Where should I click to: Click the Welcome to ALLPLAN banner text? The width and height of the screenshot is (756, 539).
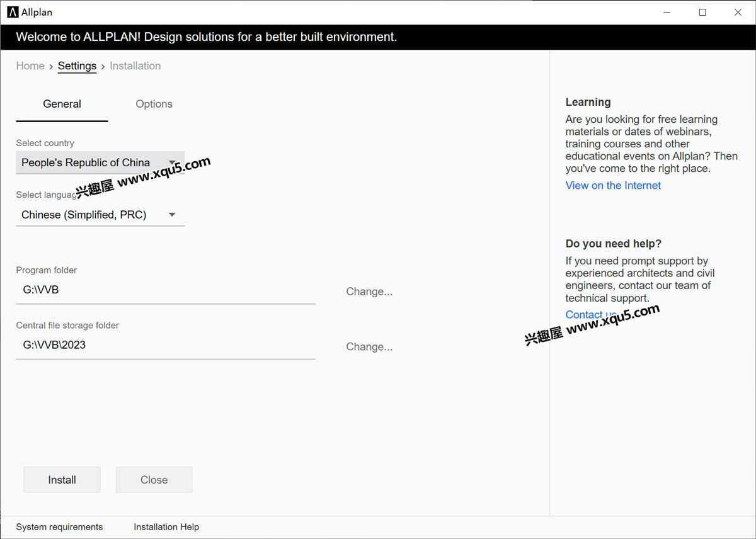click(207, 37)
